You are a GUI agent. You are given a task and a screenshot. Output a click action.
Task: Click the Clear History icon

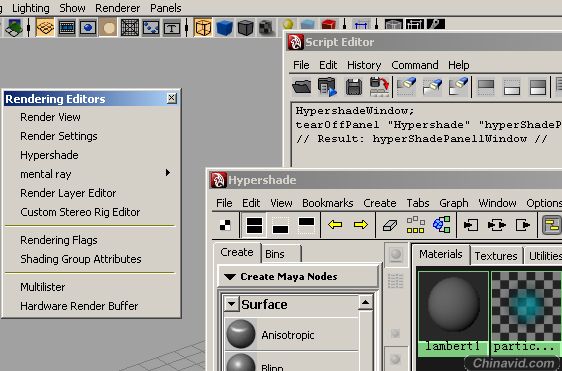click(x=406, y=87)
